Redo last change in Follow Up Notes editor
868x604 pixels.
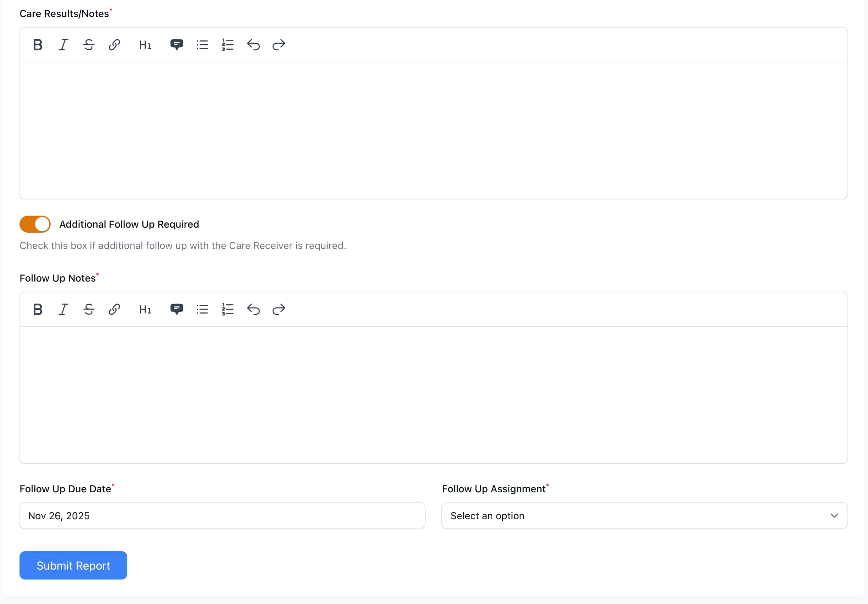tap(279, 309)
